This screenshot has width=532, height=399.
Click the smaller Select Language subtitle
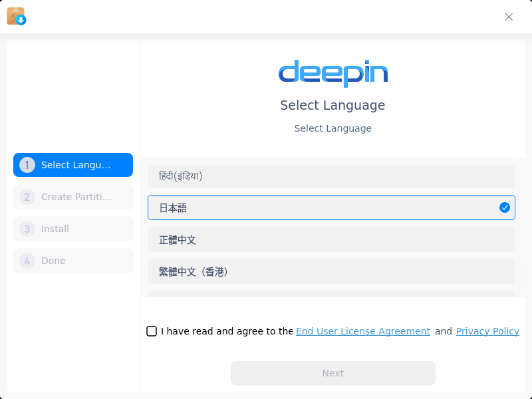[x=333, y=128]
